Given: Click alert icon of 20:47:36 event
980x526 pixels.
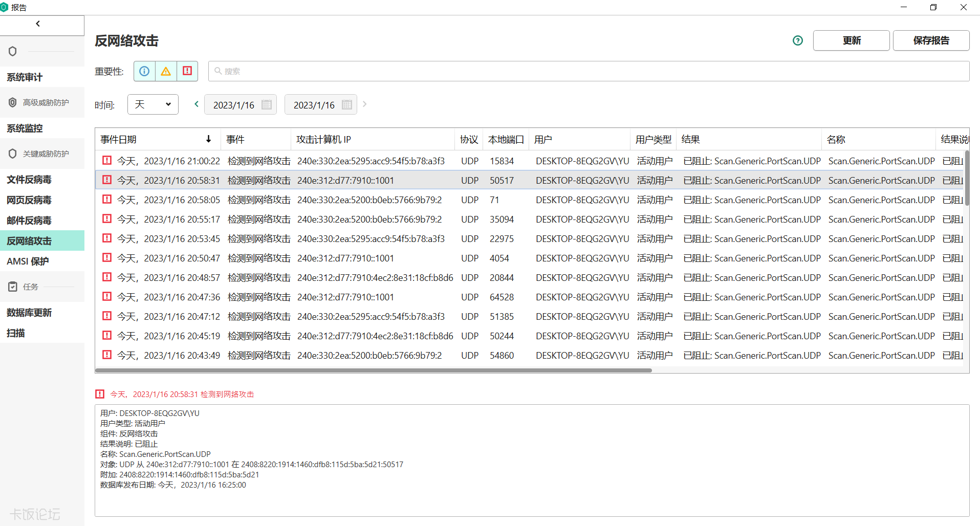Looking at the screenshot, I should [107, 296].
